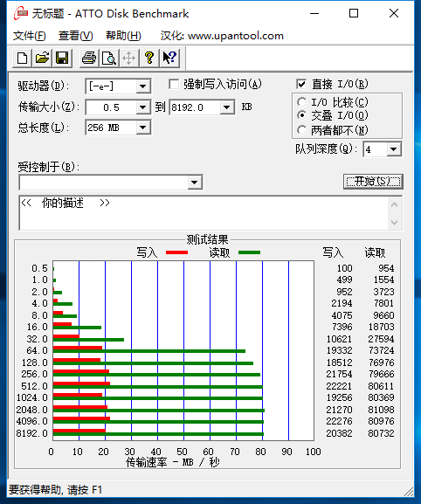The height and width of the screenshot is (504, 421).
Task: Expand the 受控制于 dropdown
Action: [x=195, y=183]
